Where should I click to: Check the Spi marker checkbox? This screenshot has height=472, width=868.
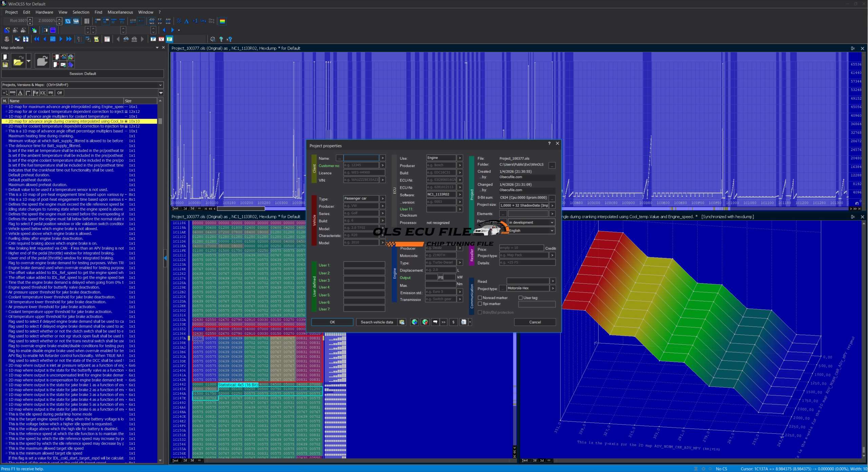480,304
